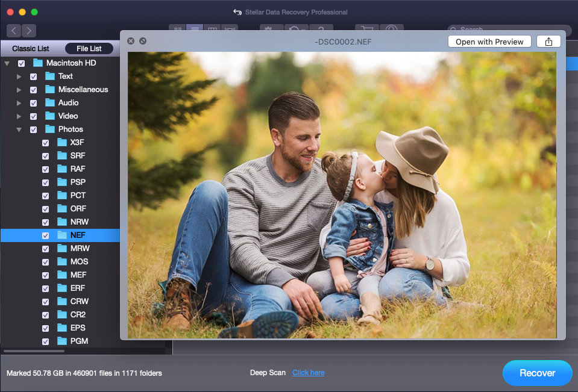578x392 pixels.
Task: Go back with the left arrow button
Action: click(14, 31)
